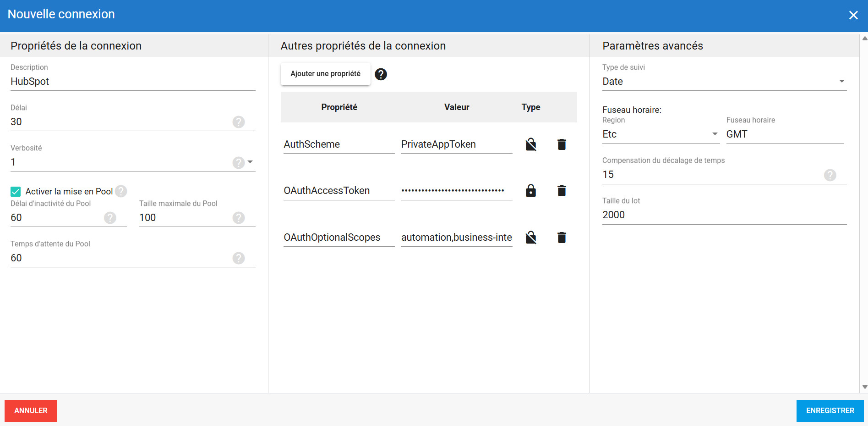Image resolution: width=868 pixels, height=426 pixels.
Task: Edit the PrivateAppToken value field
Action: (x=457, y=144)
